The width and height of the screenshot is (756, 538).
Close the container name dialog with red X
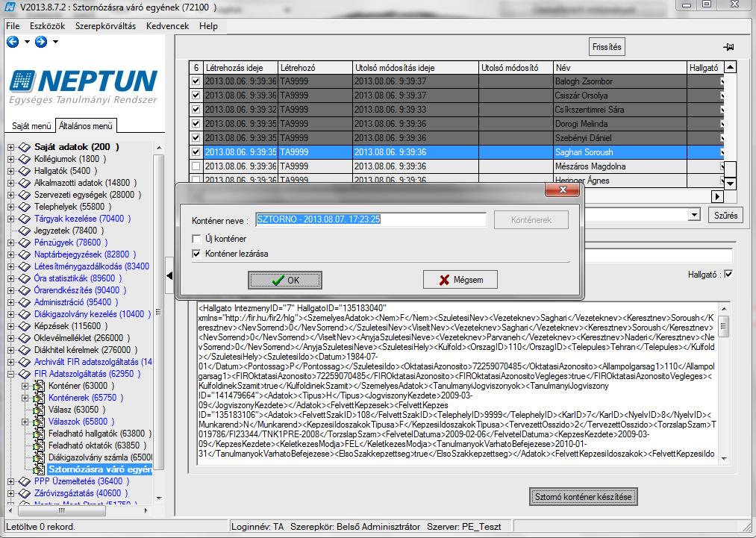pos(562,190)
